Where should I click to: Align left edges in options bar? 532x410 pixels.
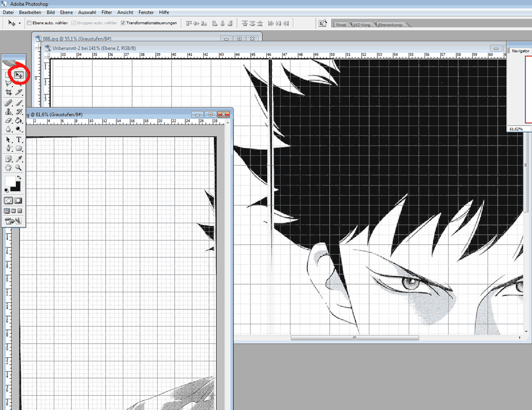tap(215, 23)
